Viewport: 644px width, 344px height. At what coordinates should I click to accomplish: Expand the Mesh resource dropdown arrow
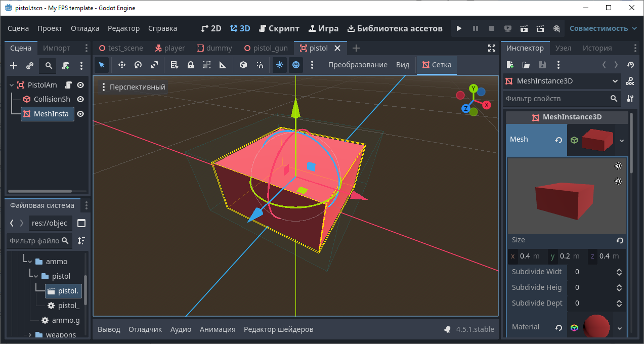[x=622, y=141]
